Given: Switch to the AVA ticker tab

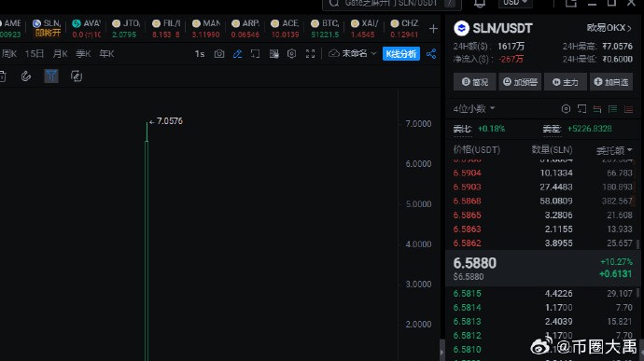Looking at the screenshot, I should coord(86,28).
